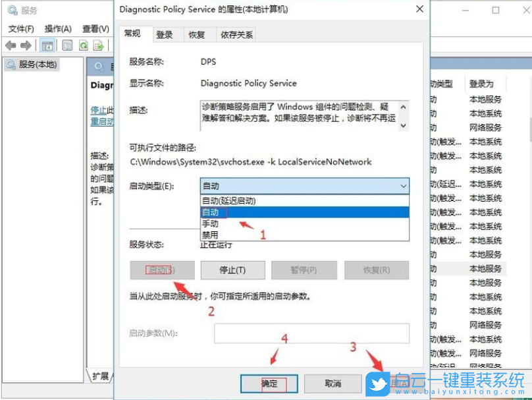
Task: Toggle the show/hide console tree icon
Action: click(47, 45)
